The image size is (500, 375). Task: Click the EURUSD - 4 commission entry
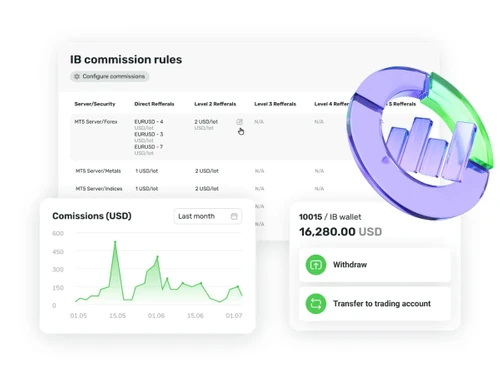[x=149, y=122]
